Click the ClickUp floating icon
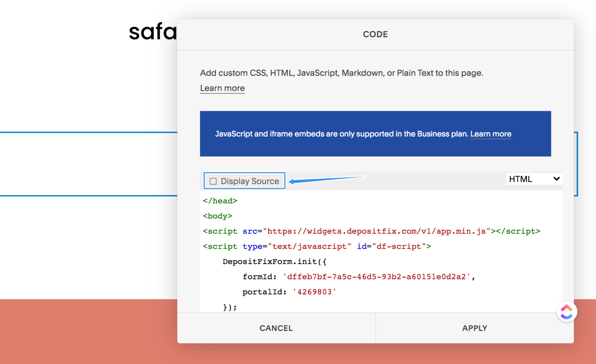Viewport: 596px width, 364px height. click(567, 312)
